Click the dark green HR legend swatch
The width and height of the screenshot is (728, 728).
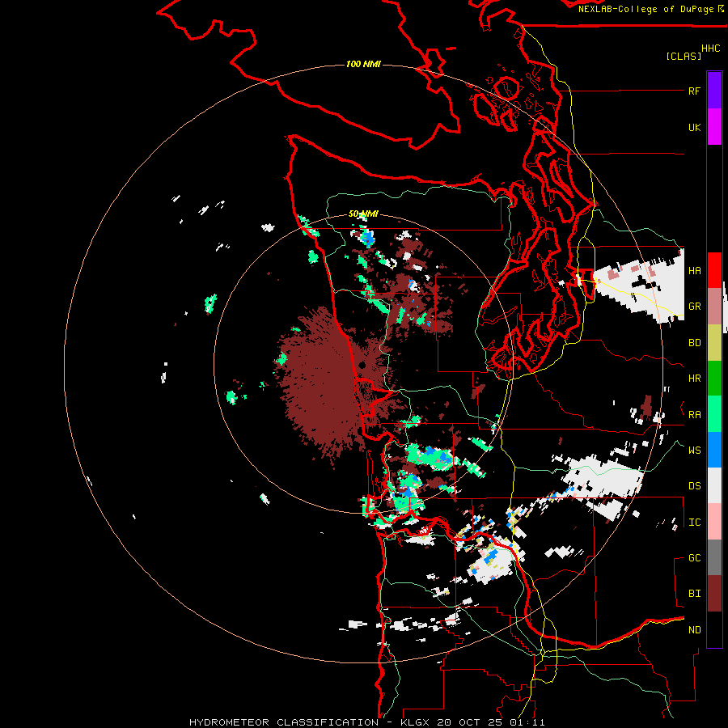714,378
